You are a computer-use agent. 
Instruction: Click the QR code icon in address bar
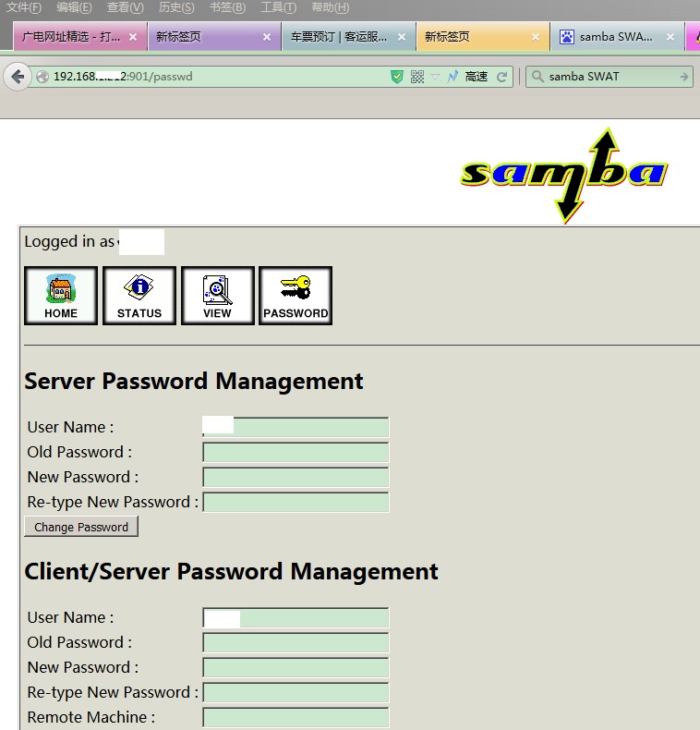tap(417, 77)
